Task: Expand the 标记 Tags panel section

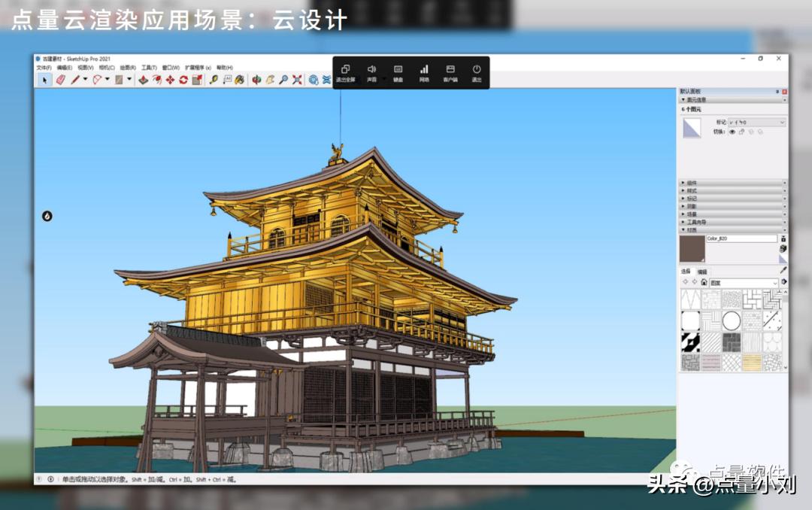Action: pos(733,199)
